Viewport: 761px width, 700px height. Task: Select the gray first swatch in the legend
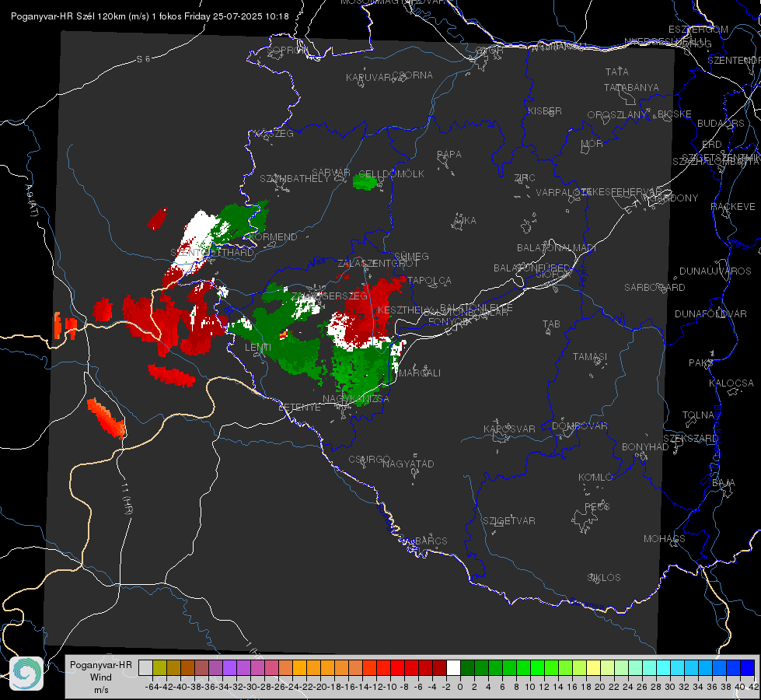point(145,667)
